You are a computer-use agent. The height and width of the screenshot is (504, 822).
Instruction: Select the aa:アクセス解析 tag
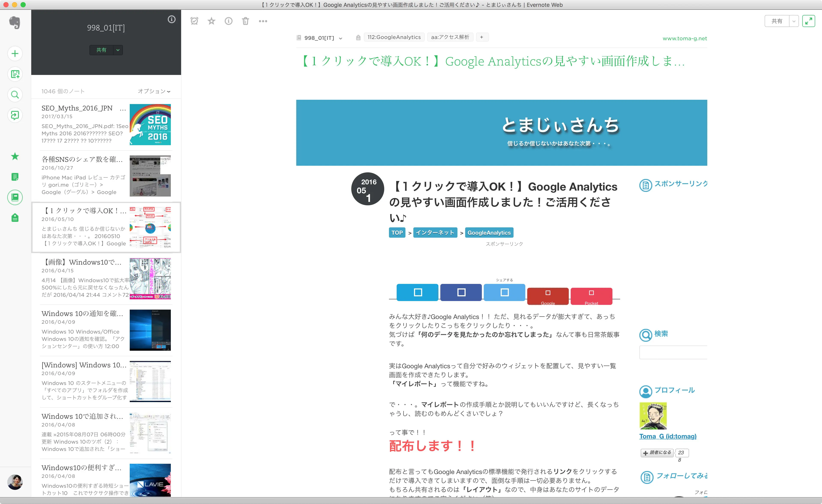(x=450, y=37)
